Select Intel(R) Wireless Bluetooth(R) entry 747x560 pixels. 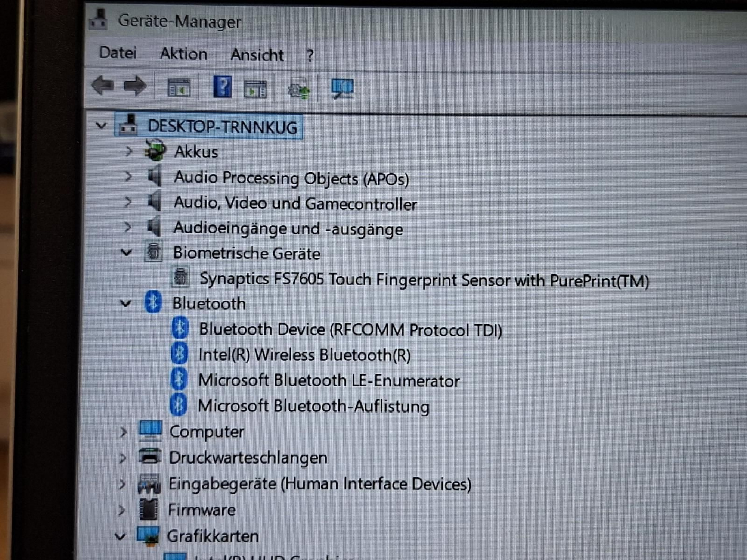(x=304, y=355)
